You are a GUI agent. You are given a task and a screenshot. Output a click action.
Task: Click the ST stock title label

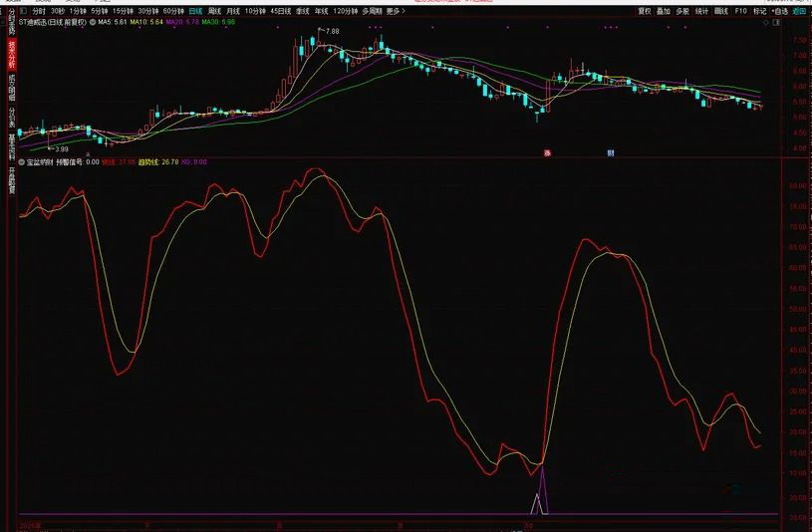[53, 22]
